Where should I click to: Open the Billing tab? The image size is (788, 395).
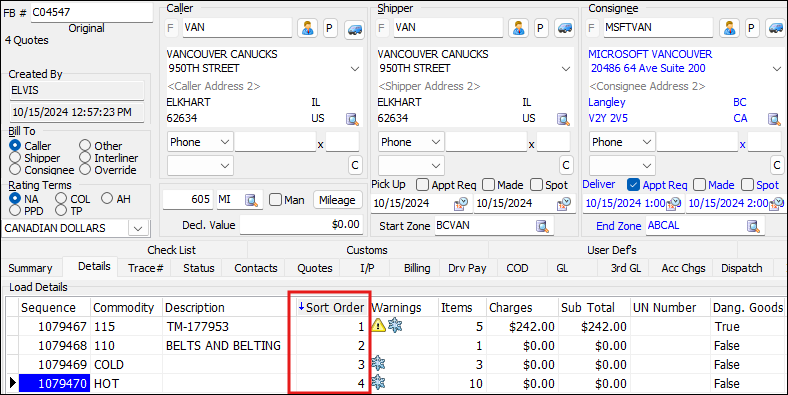click(x=417, y=268)
